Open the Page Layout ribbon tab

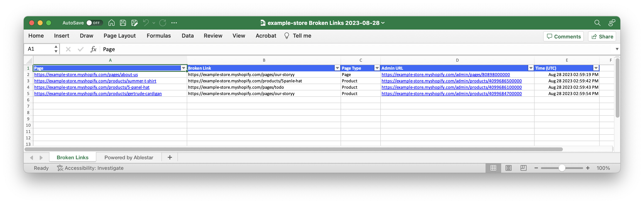coord(120,36)
